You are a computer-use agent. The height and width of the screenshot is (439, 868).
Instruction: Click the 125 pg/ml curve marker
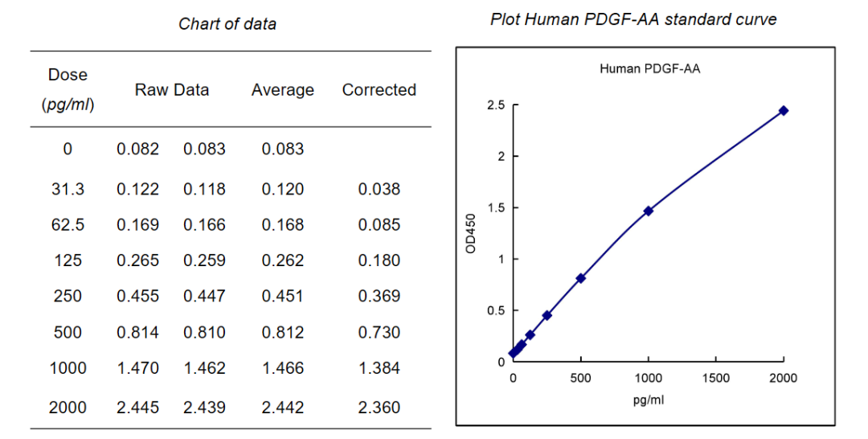click(530, 334)
